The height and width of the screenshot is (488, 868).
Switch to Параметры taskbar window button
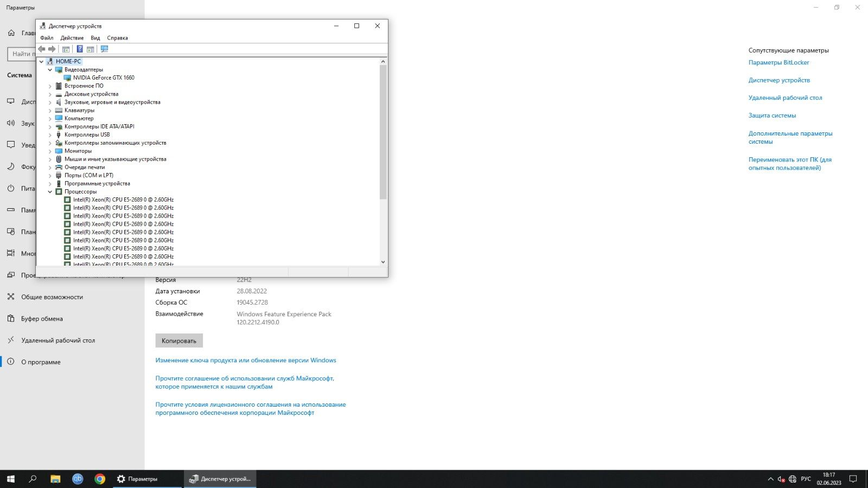point(147,479)
